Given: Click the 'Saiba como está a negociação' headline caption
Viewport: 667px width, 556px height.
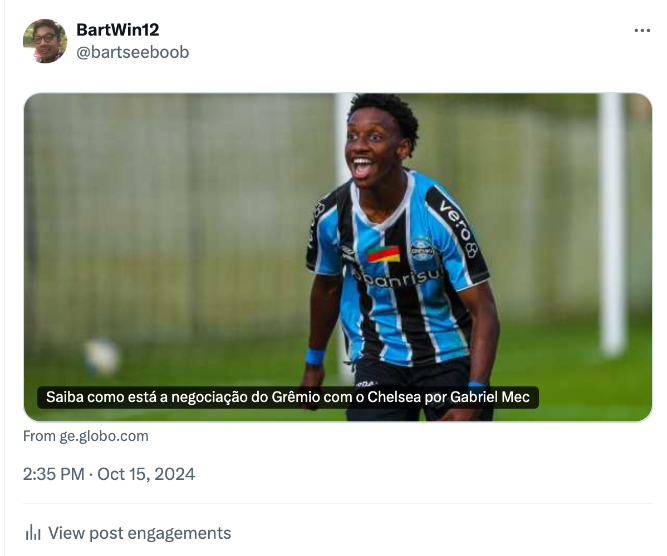Looking at the screenshot, I should tap(288, 397).
